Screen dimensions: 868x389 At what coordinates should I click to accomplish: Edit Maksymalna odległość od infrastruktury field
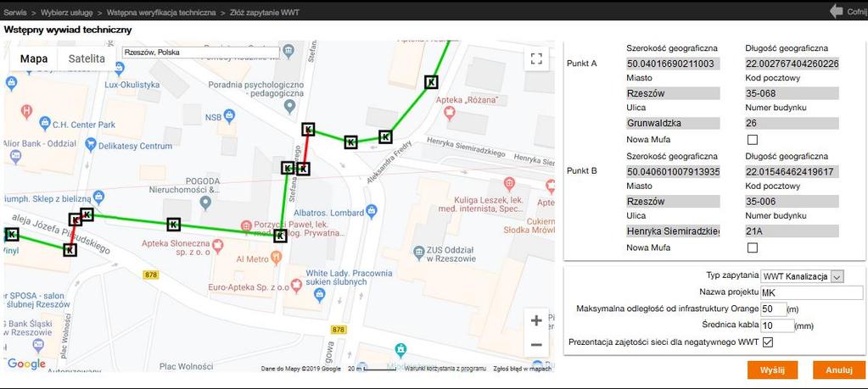pyautogui.click(x=774, y=308)
